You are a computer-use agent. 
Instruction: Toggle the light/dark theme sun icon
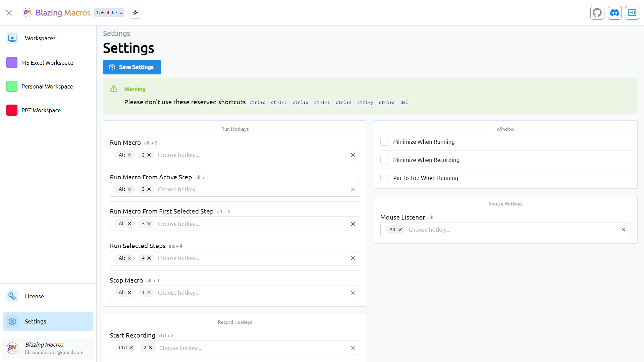click(135, 13)
